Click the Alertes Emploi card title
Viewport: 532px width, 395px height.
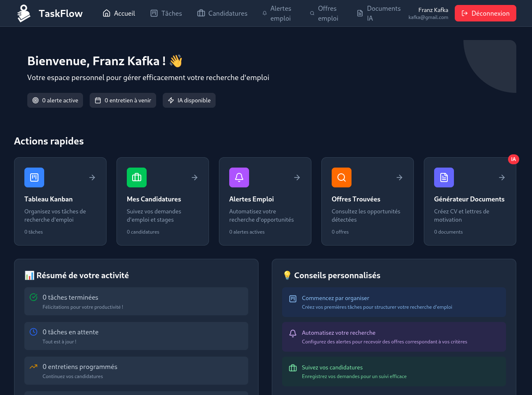click(252, 199)
